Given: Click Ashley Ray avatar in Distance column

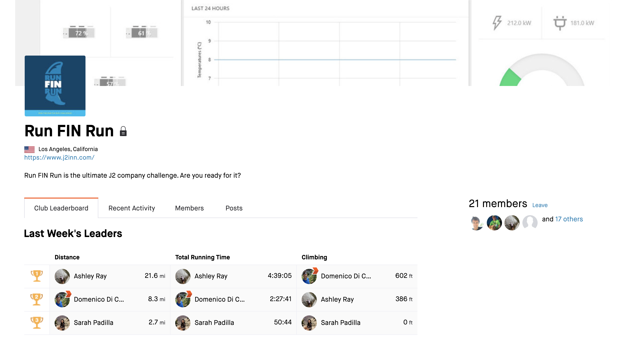Looking at the screenshot, I should [62, 276].
